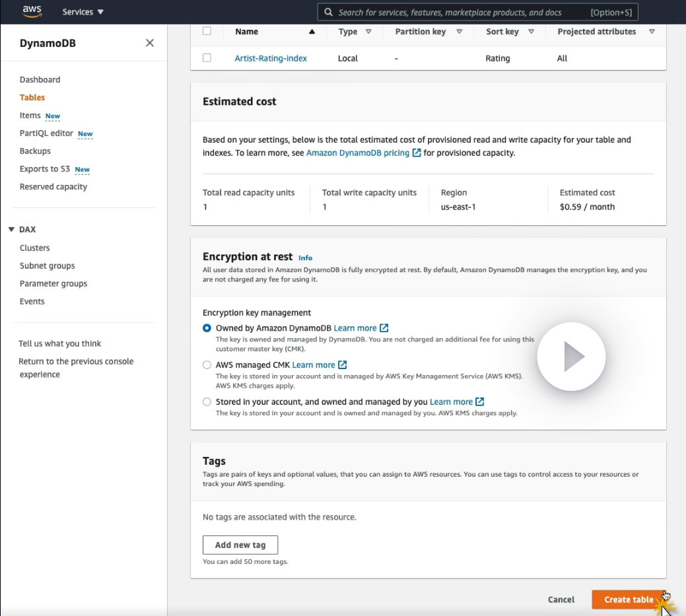Viewport: 686px width, 616px height.
Task: Click the large video play button
Action: tap(571, 357)
